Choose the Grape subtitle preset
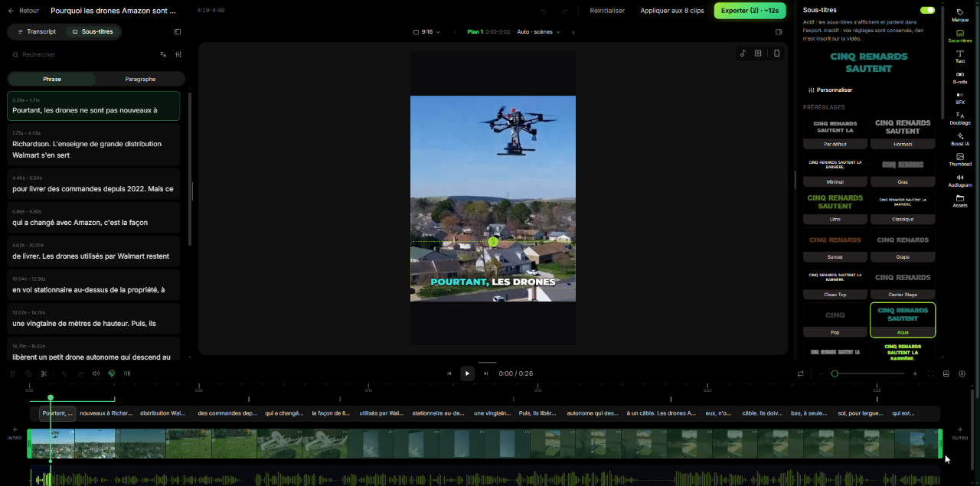Screen dimensions: 980x486 click(x=903, y=245)
